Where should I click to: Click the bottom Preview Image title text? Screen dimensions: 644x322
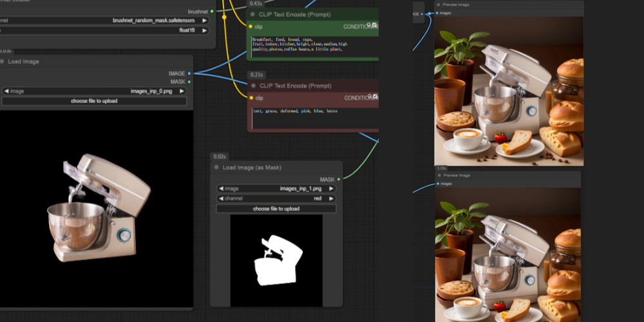click(x=457, y=175)
